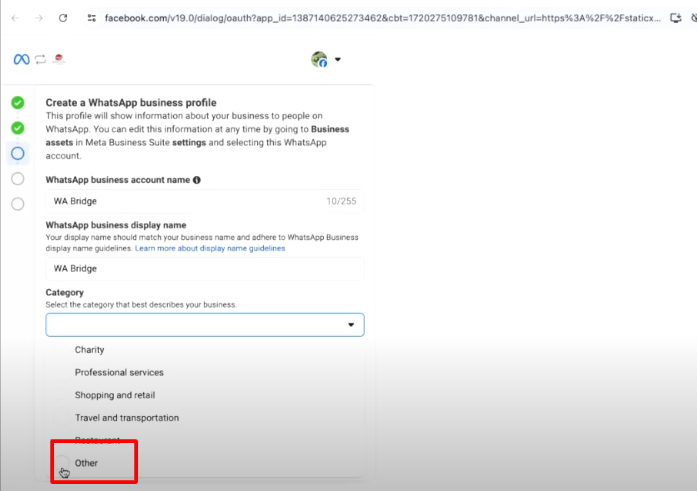Click 'Create a WhatsApp business profile' heading

pos(131,103)
